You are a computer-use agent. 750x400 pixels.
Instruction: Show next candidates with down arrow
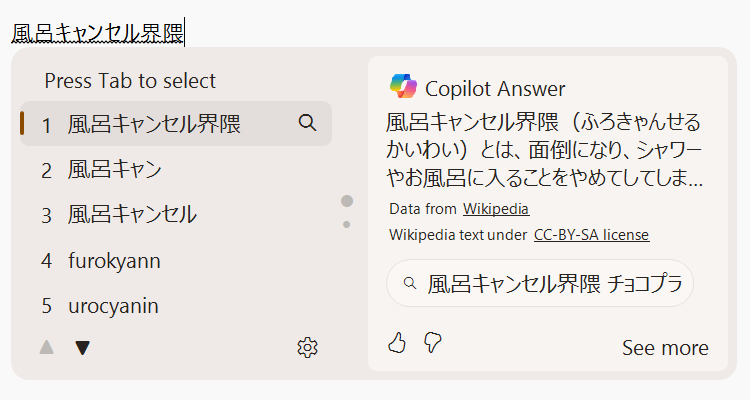pos(83,348)
